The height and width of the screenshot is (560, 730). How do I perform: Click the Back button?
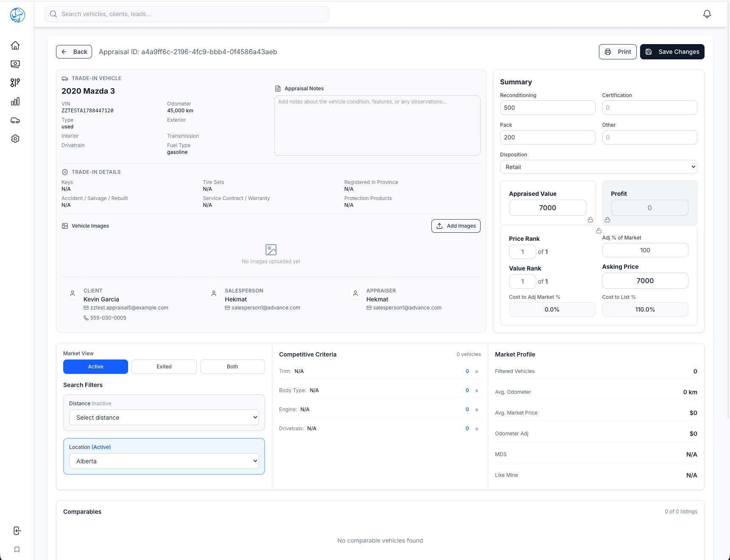[x=74, y=52]
